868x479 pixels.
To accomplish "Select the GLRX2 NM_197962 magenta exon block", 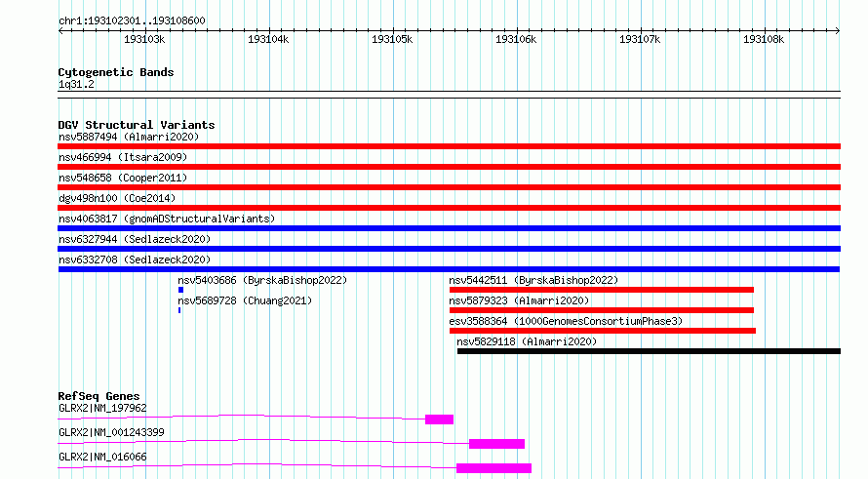I will pos(439,419).
